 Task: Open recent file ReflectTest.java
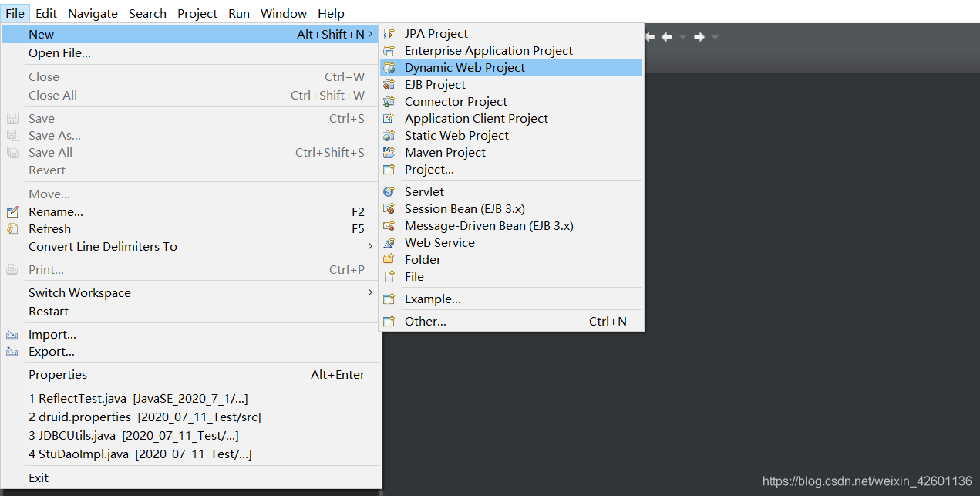click(x=138, y=399)
